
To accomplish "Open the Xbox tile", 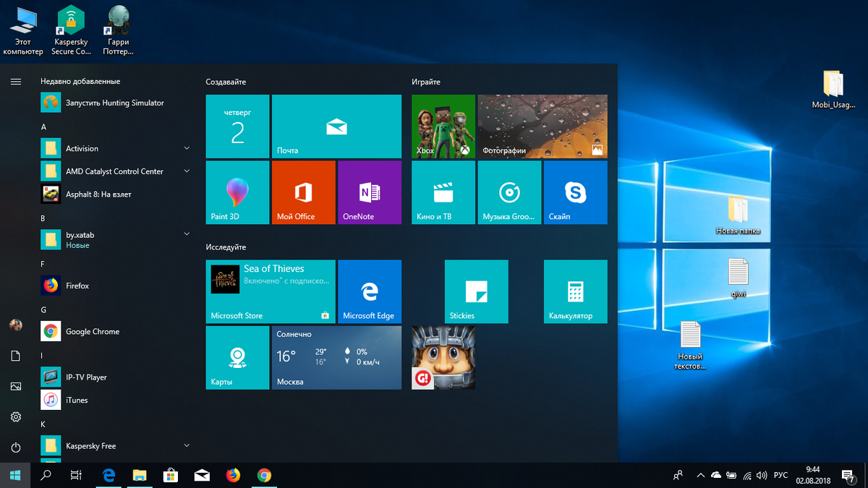I will (x=443, y=127).
